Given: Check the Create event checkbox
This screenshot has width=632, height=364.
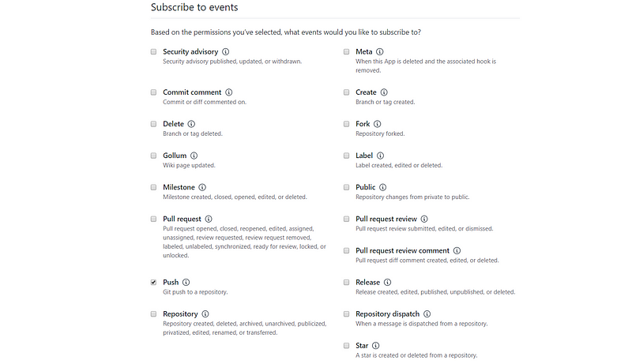Looking at the screenshot, I should pyautogui.click(x=347, y=92).
